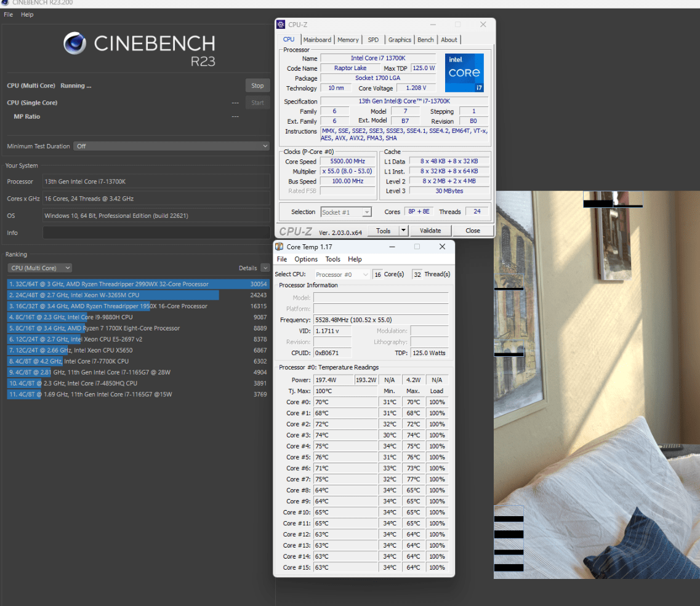Click the Cinebench title bar icon

click(x=5, y=2)
